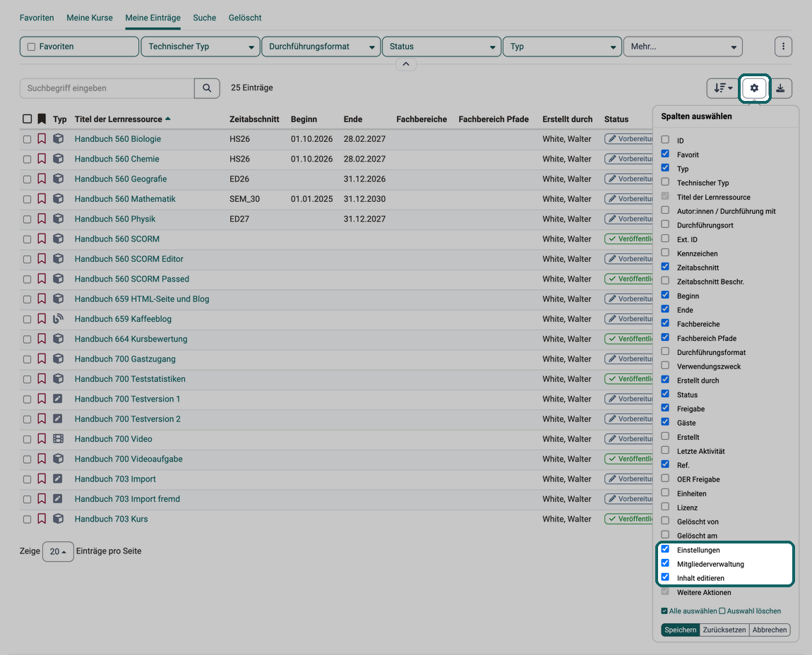Click the magnifier search icon
Viewport: 812px width, 655px height.
point(207,88)
